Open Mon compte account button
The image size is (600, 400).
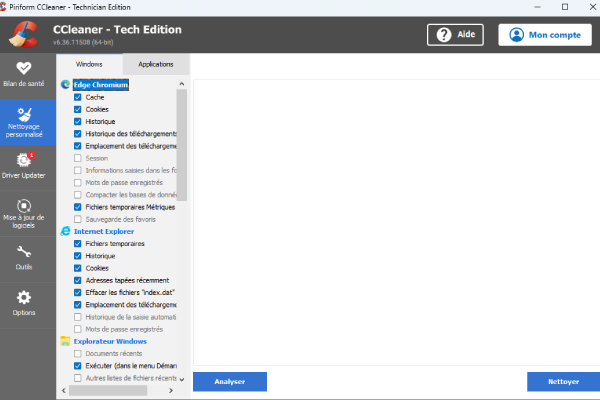[545, 35]
